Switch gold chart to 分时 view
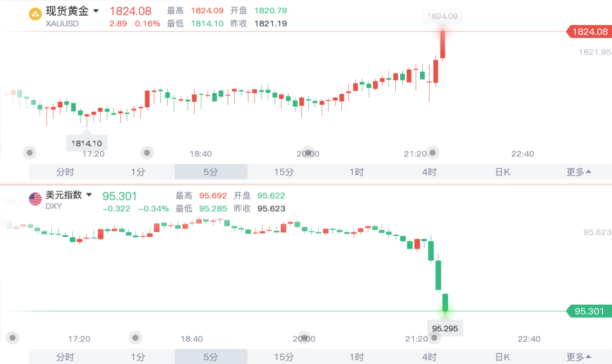612x364 pixels. click(x=65, y=172)
